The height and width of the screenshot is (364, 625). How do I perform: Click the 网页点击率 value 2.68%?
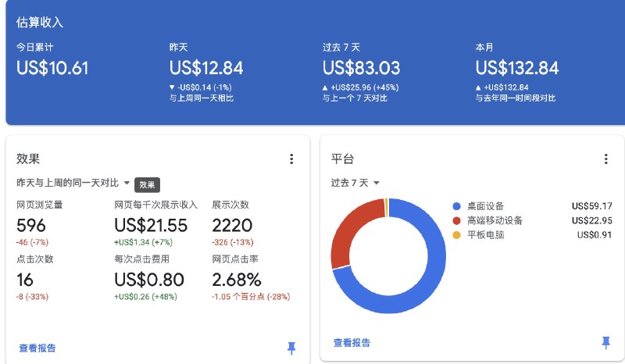point(237,280)
